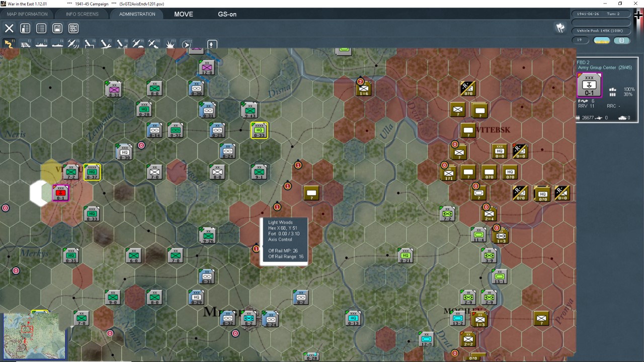The height and width of the screenshot is (362, 644).
Task: Select the yellow-bordered 0-37 HQ counter
Action: coord(92,172)
